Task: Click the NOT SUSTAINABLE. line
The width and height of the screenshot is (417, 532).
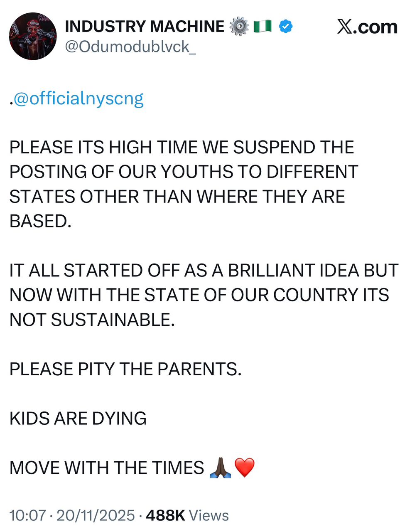Action: click(x=92, y=320)
